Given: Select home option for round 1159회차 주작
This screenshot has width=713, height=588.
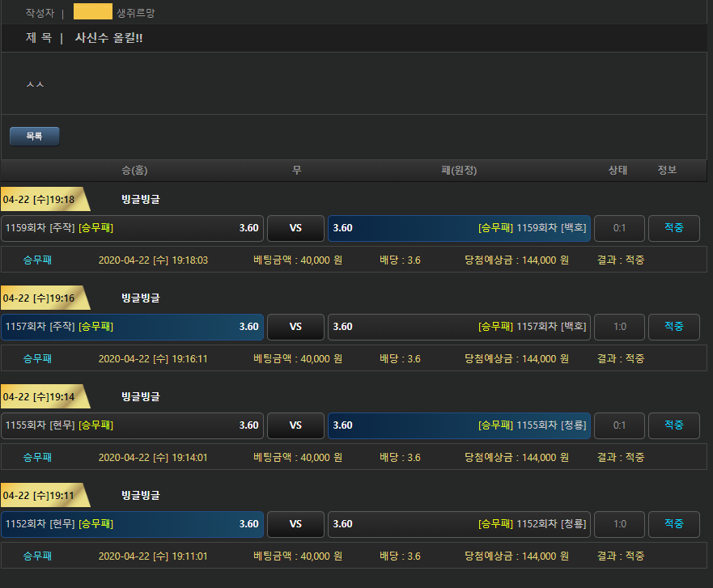Looking at the screenshot, I should (x=132, y=228).
